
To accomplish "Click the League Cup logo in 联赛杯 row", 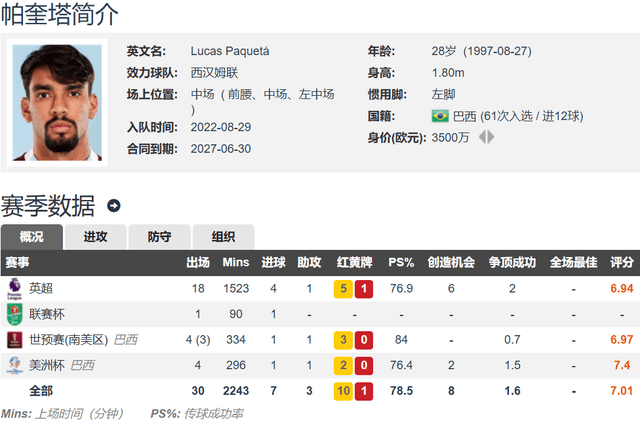I will pyautogui.click(x=14, y=313).
